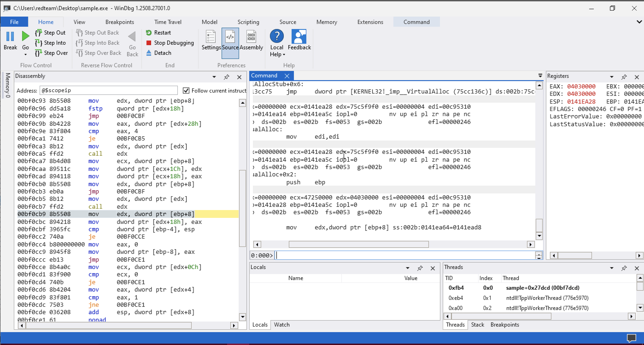Stop Debugging with the red square
The image size is (644, 345).
(170, 43)
